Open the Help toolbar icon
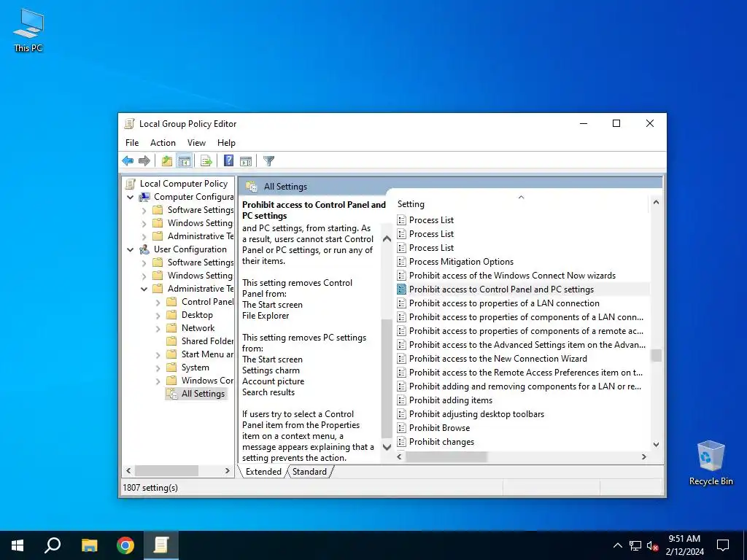 coord(228,161)
